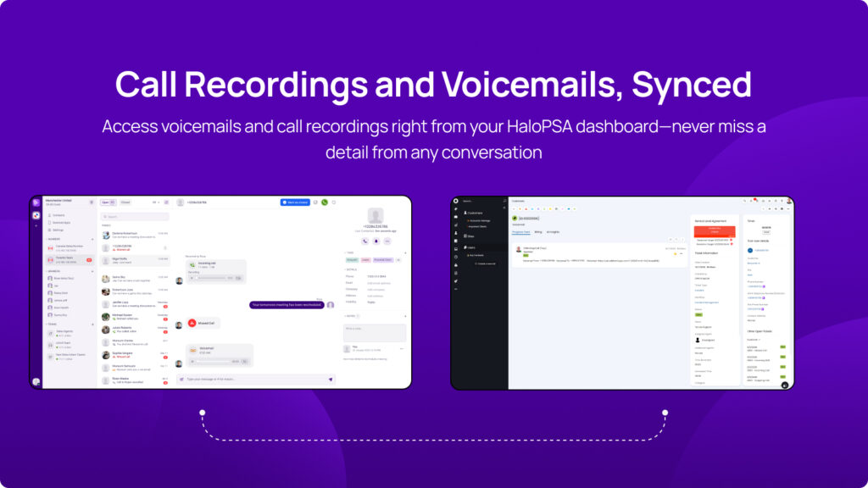Click the chat bubble icon in HaloPSA corner

(x=785, y=385)
